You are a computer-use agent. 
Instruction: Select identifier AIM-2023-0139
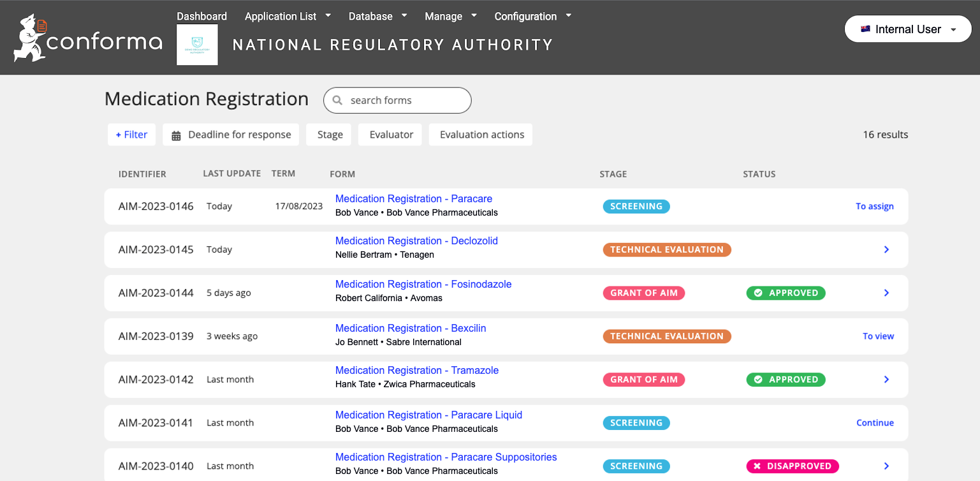click(156, 336)
